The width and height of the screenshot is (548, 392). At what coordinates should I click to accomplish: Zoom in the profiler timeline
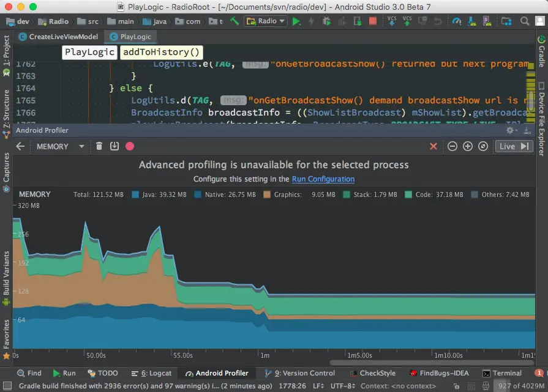(468, 146)
